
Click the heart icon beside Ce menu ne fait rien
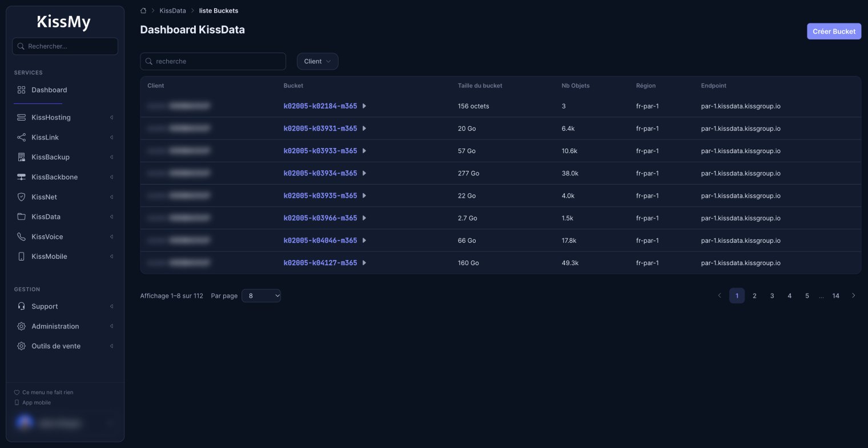click(x=17, y=393)
